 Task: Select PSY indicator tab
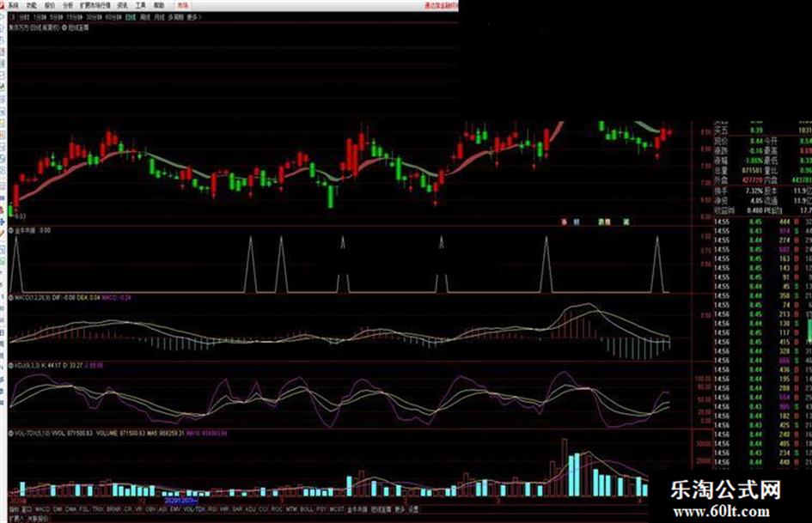[x=321, y=509]
